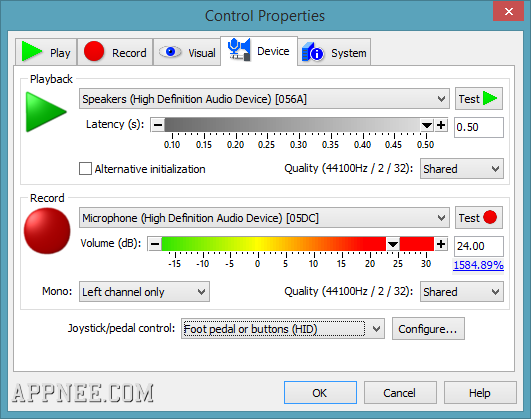
Task: Click the large green Playback arrow icon
Action: pos(46,111)
